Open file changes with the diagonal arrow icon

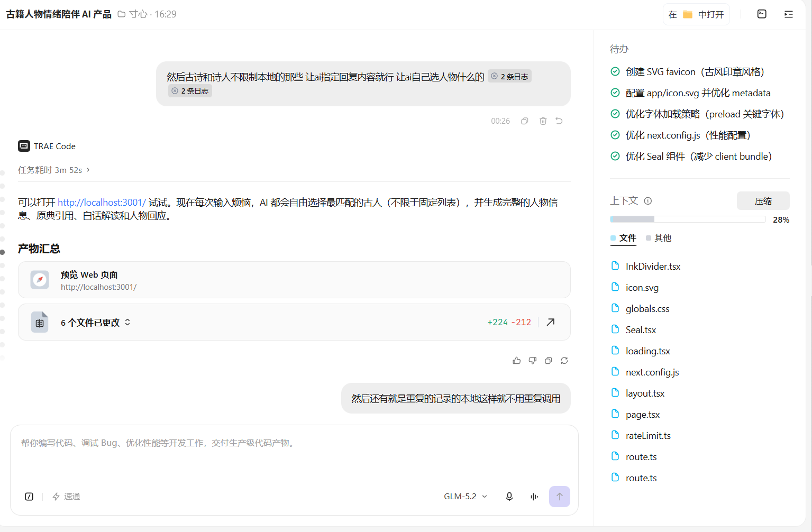[551, 322]
